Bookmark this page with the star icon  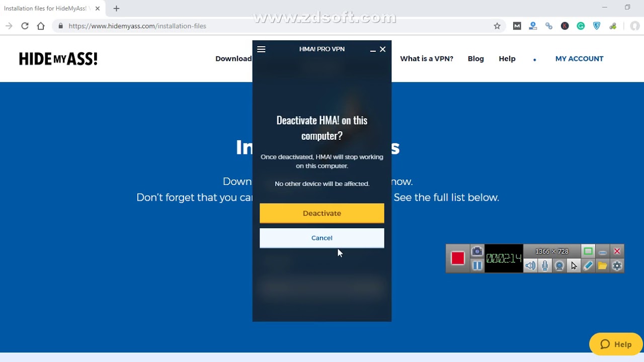pyautogui.click(x=497, y=26)
